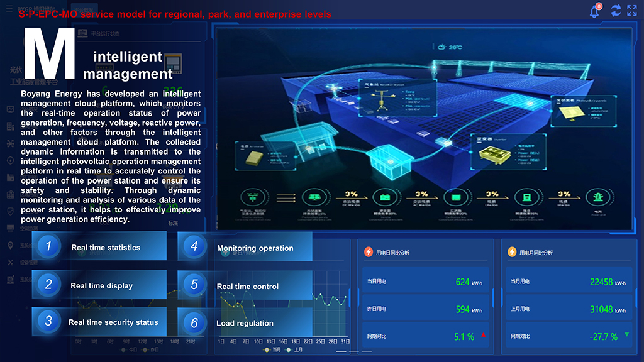The height and width of the screenshot is (362, 644).
Task: Click number 1 circle for Real time statistics
Action: (48, 246)
